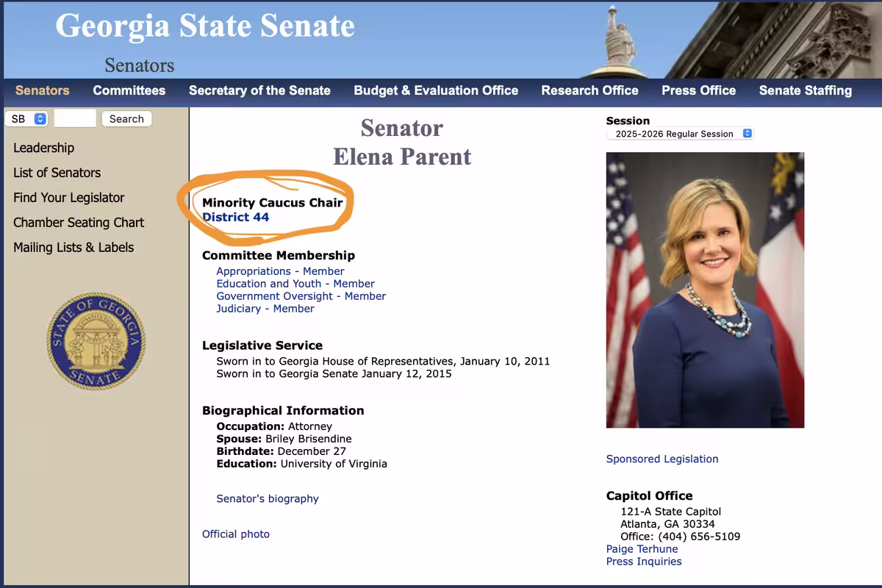Viewport: 882px width, 588px height.
Task: Open the Leadership sidebar link
Action: click(43, 148)
